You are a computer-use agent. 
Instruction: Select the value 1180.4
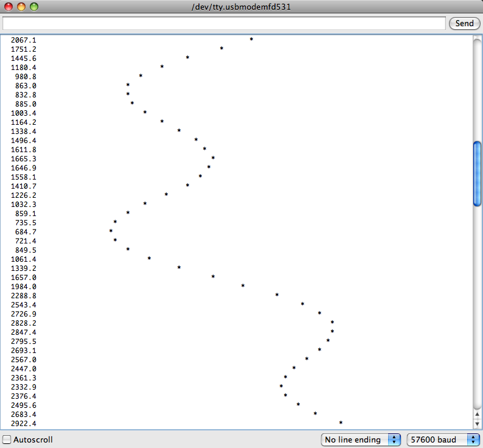[23, 68]
